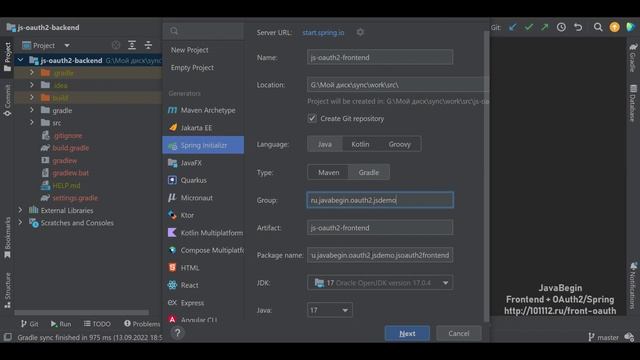Select Ktor generator

203,215
